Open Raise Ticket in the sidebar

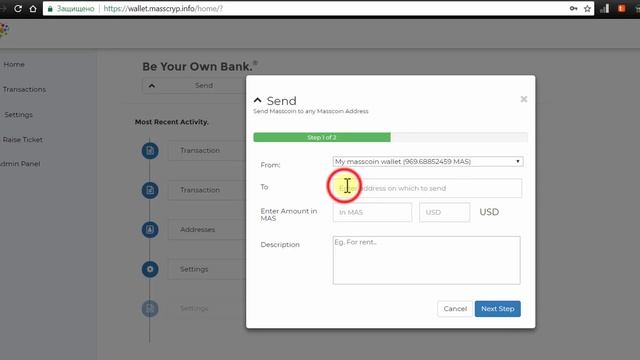[x=22, y=140]
